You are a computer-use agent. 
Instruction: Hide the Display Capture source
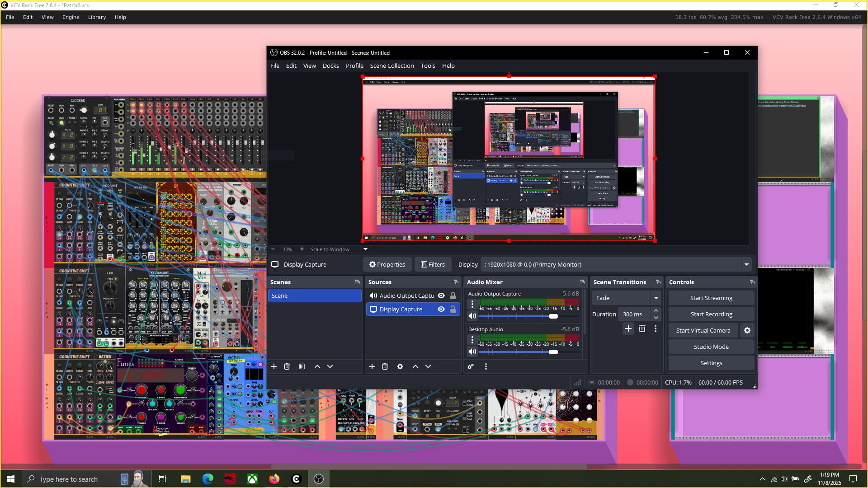441,309
